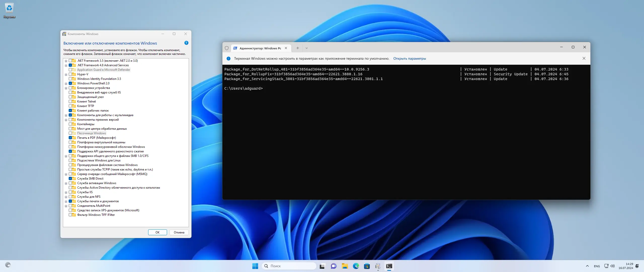
Task: Select the Администратор: Windows PowerShell tab
Action: click(x=260, y=48)
